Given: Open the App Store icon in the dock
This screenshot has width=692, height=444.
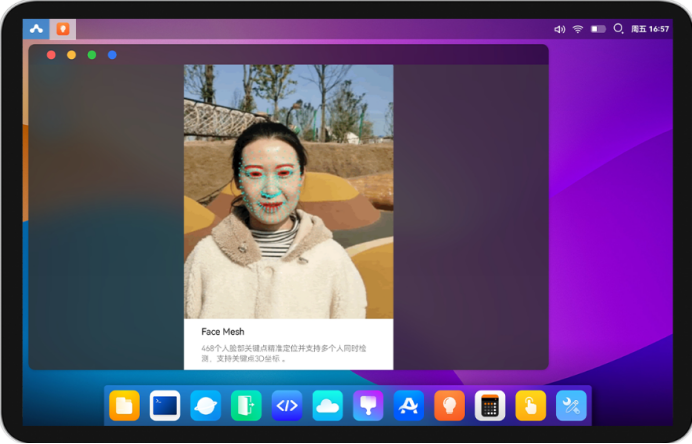Looking at the screenshot, I should click(409, 405).
